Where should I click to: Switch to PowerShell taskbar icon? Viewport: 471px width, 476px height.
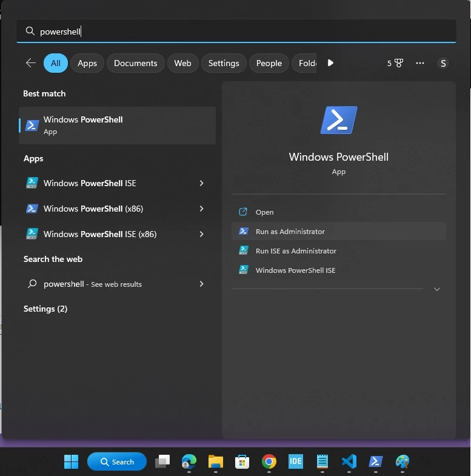[x=376, y=461]
